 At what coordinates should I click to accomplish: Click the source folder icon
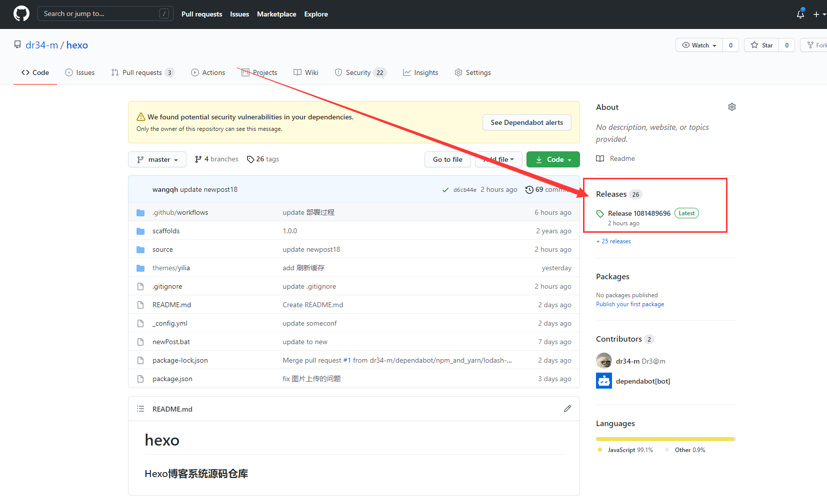click(x=140, y=249)
